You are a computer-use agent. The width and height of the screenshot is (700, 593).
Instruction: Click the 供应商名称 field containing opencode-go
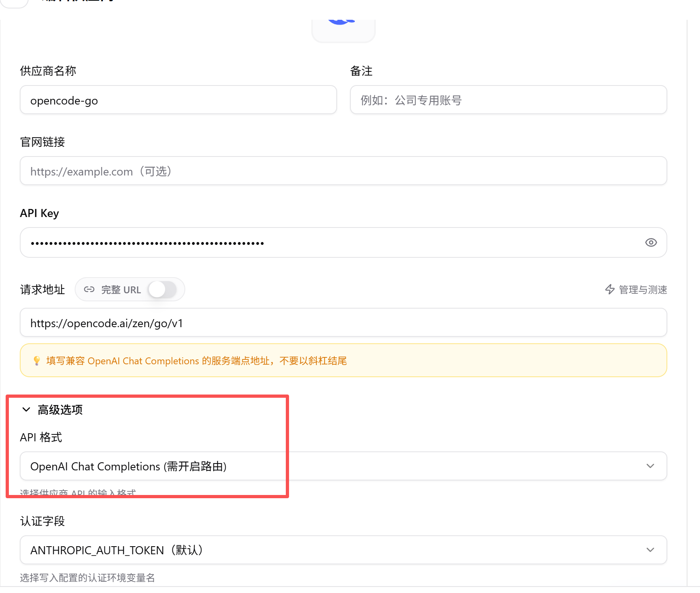[178, 100]
